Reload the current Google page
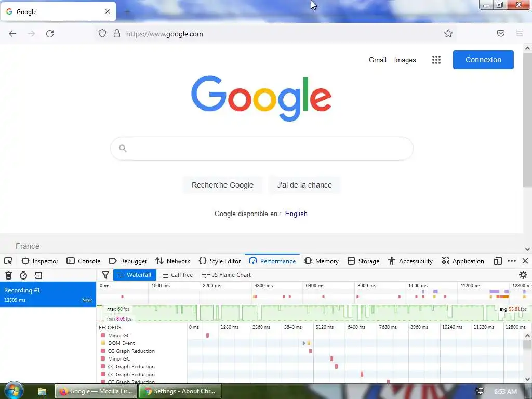The image size is (532, 399). tap(50, 34)
